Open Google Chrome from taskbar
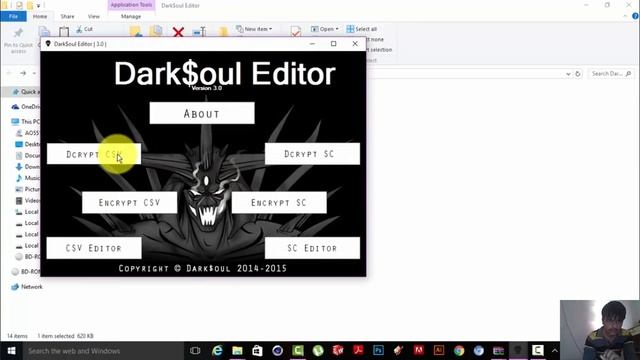This screenshot has width=640, height=360. click(x=459, y=351)
